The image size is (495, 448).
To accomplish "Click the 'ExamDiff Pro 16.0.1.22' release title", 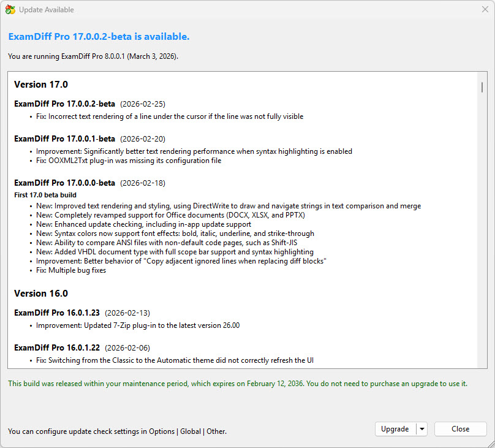I will tap(57, 348).
